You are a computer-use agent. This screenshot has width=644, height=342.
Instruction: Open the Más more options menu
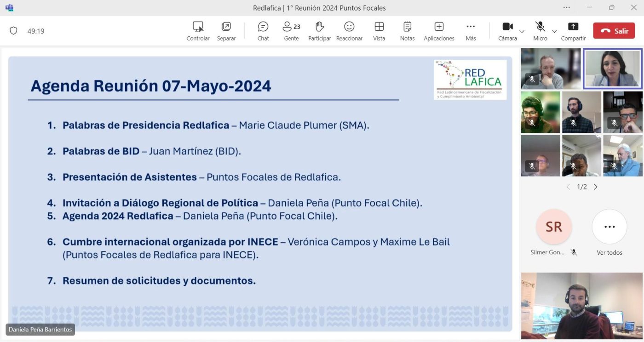point(471,31)
